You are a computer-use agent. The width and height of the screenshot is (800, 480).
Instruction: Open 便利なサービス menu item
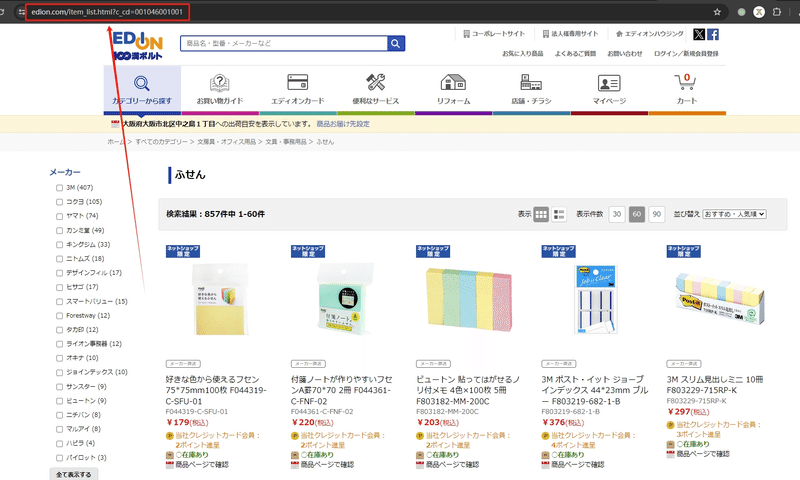pyautogui.click(x=376, y=90)
